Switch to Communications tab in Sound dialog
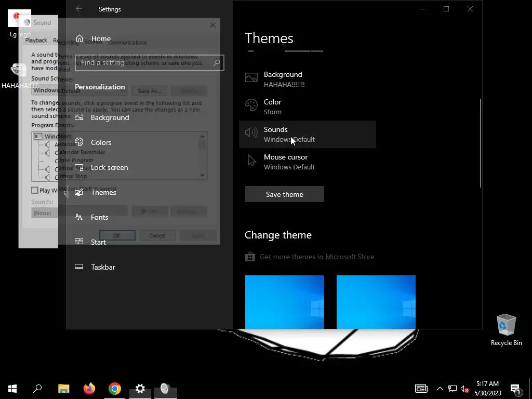532x399 pixels. click(x=128, y=43)
